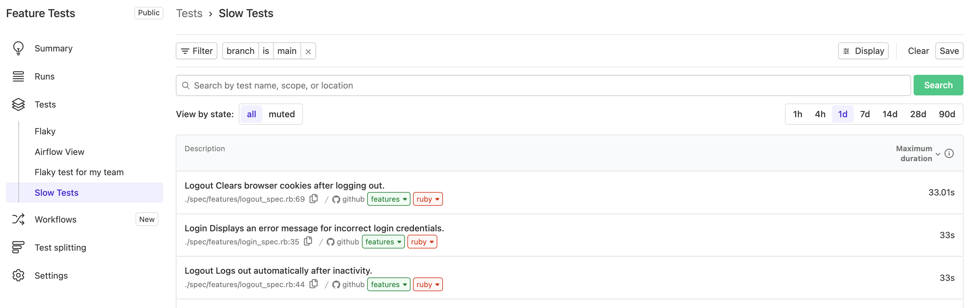
Task: Select the Summary lightbulb icon in sidebar
Action: (x=18, y=48)
